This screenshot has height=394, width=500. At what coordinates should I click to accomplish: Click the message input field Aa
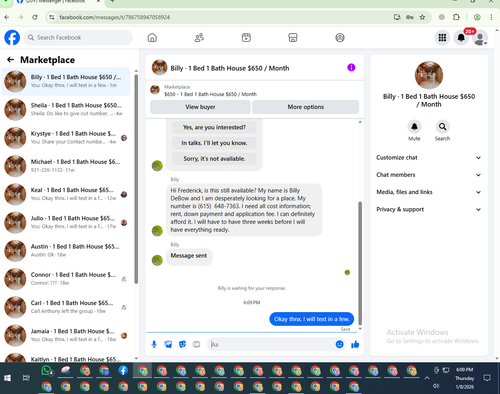tap(272, 344)
